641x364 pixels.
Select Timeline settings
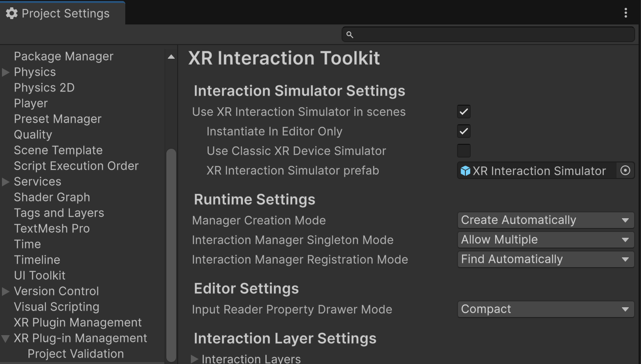click(x=37, y=260)
